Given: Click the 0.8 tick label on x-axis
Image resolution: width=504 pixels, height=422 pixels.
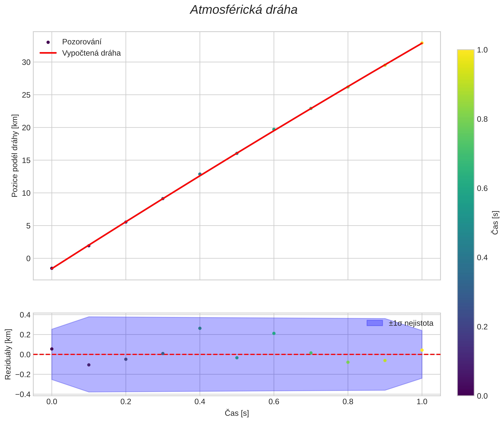Looking at the screenshot, I should point(348,402).
